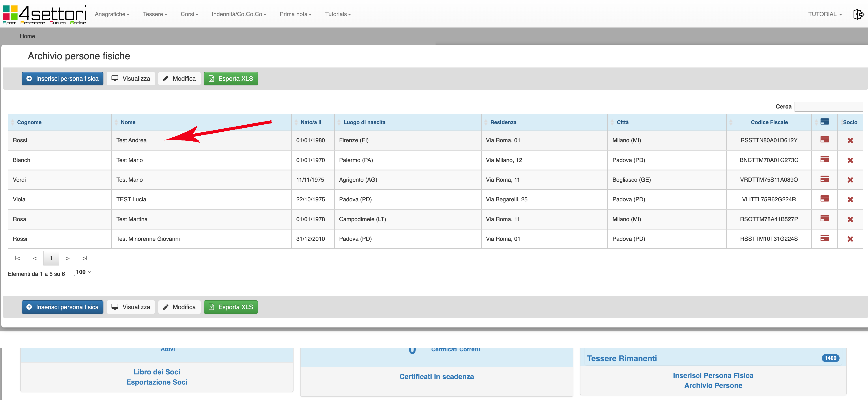
Task: Click card icon in Rossi Test Andrea row
Action: tap(824, 140)
